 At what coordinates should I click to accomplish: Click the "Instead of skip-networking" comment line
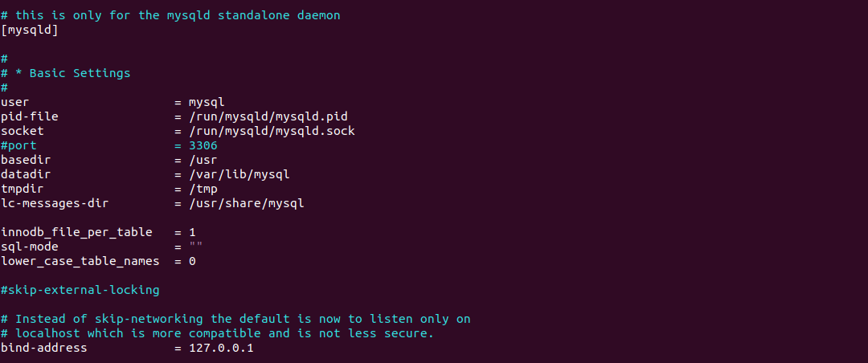(x=235, y=319)
